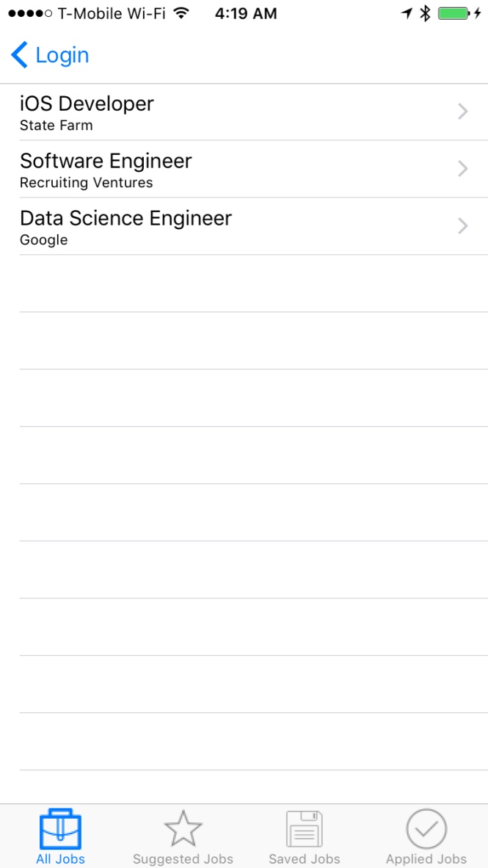Open Software Engineer row chevron
The height and width of the screenshot is (868, 488).
click(x=462, y=169)
